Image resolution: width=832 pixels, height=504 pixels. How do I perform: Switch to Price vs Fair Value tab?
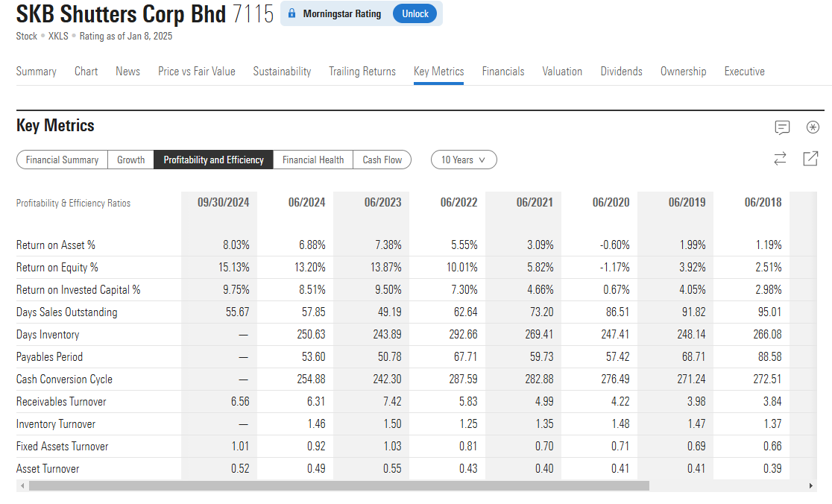click(x=196, y=72)
